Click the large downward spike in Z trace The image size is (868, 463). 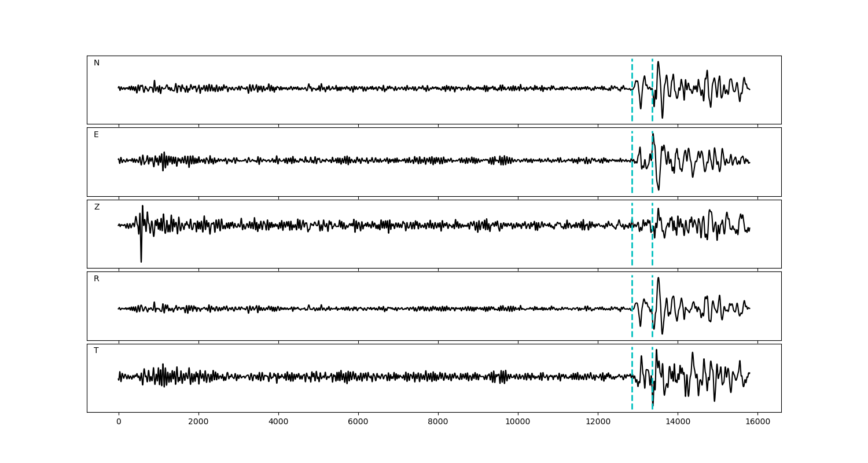141,259
